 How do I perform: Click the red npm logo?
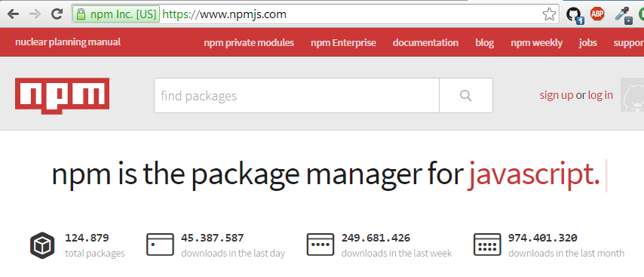point(62,95)
